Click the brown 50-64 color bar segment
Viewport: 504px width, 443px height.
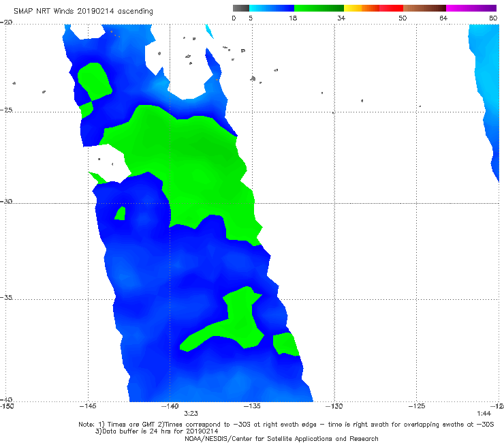424,8
